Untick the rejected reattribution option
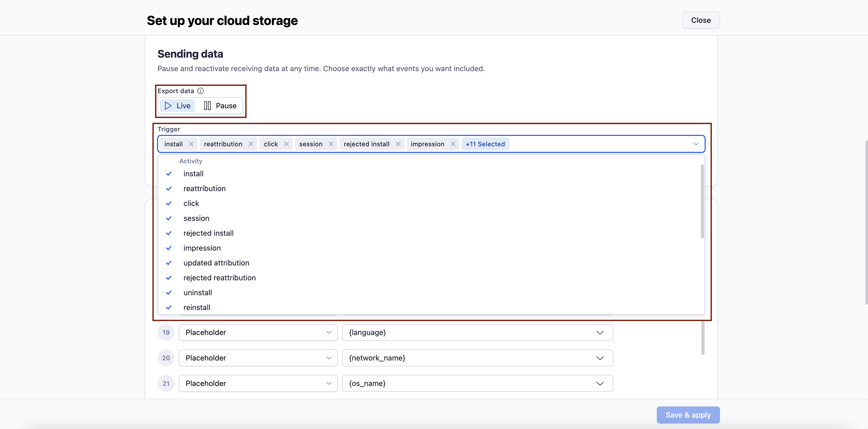This screenshot has width=868, height=429. [x=219, y=278]
